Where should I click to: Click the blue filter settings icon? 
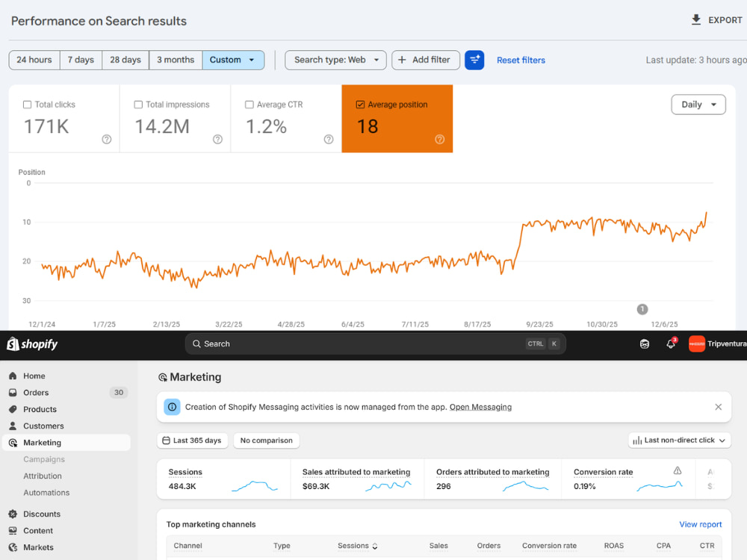474,60
